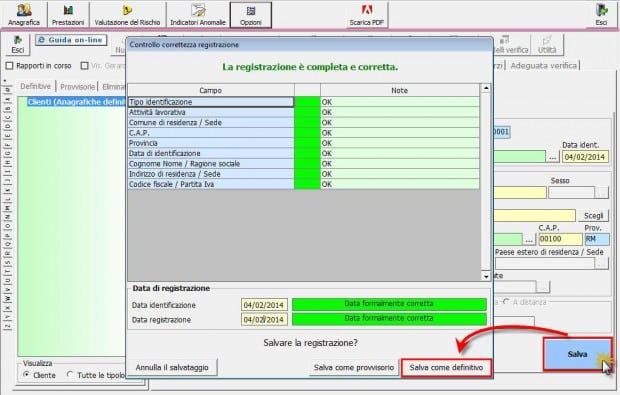Open ellipsis browse next to Sesso field
The image size is (620, 395).
601,193
